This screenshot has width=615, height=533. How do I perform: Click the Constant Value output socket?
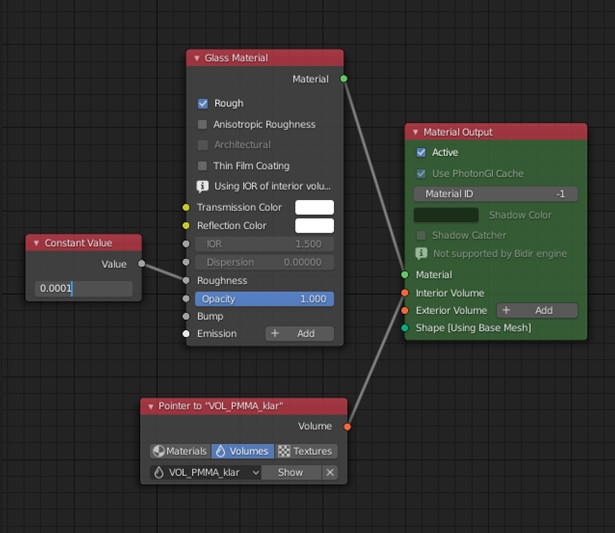pos(142,264)
